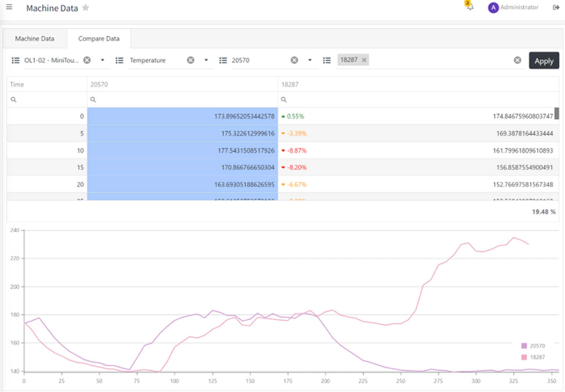Click the -8.87% change indicator
The image size is (565, 392).
click(294, 151)
